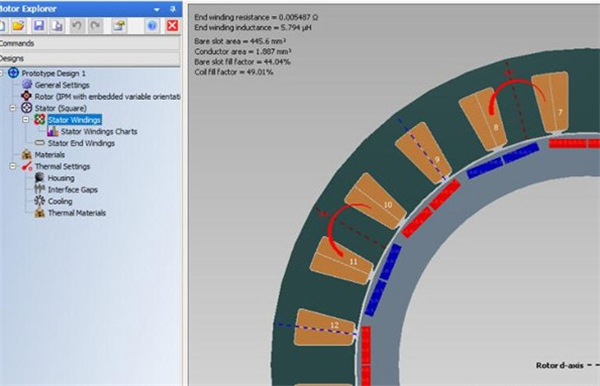This screenshot has width=600, height=386.
Task: Click the redo arrow icon
Action: (x=95, y=26)
